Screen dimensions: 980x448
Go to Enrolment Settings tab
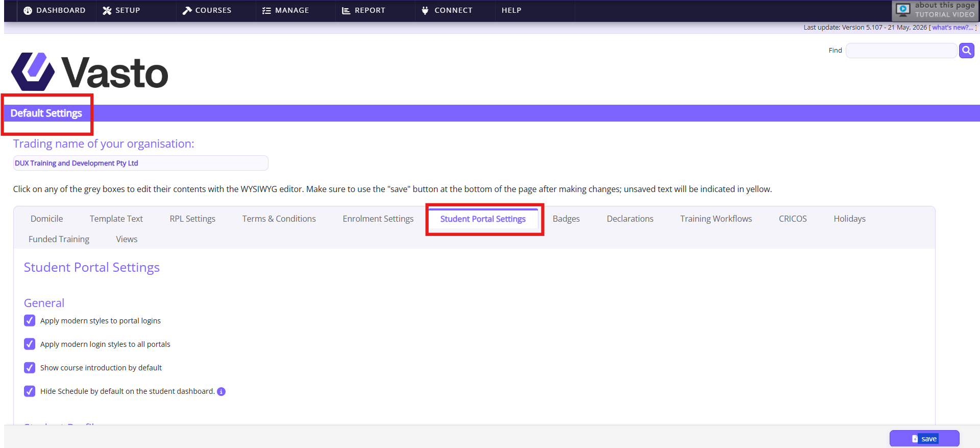pyautogui.click(x=378, y=219)
